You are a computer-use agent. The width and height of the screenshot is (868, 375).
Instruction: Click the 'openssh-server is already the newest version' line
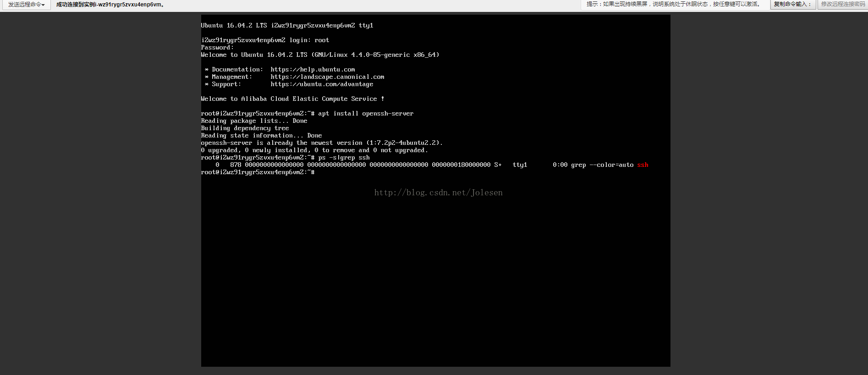(x=322, y=143)
